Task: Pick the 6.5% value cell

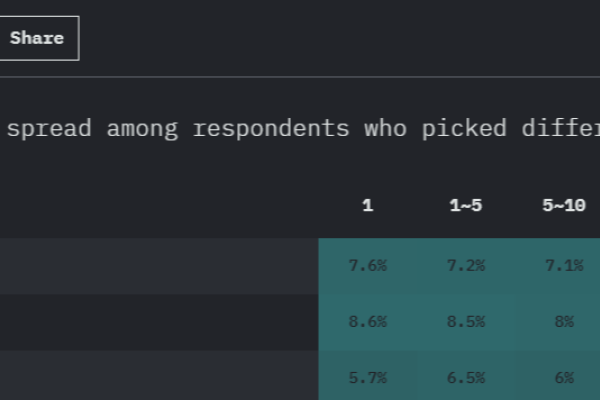Action: point(466,377)
